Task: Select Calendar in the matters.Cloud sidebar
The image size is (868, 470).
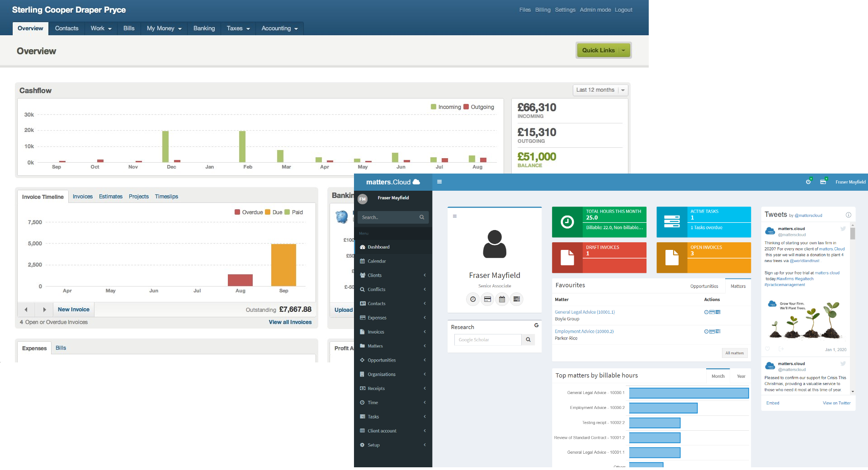Action: (377, 261)
